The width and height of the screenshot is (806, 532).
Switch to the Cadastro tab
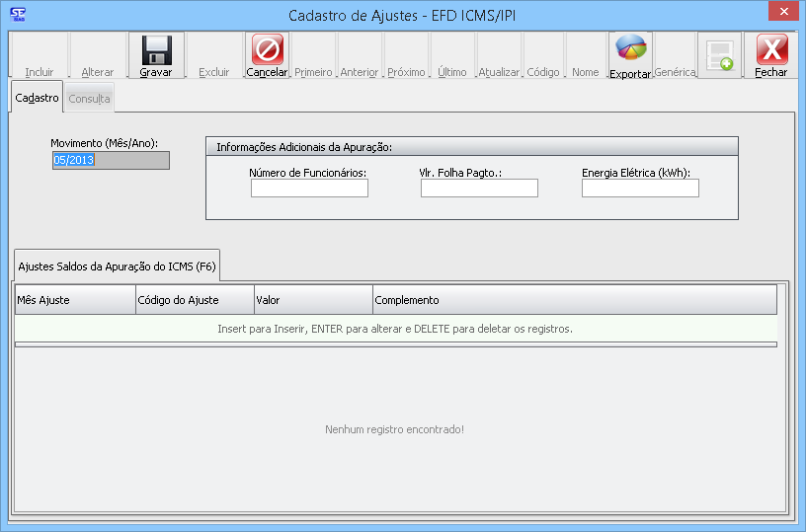click(x=37, y=97)
